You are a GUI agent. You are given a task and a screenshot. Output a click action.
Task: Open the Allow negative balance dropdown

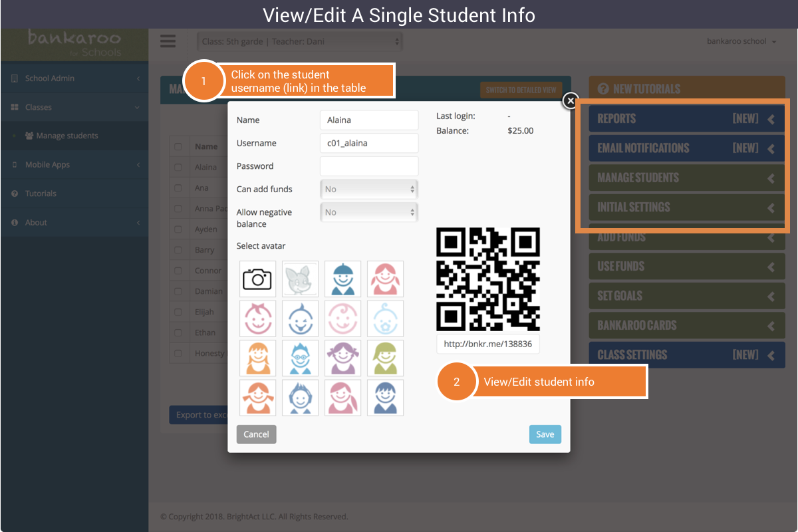click(x=369, y=212)
